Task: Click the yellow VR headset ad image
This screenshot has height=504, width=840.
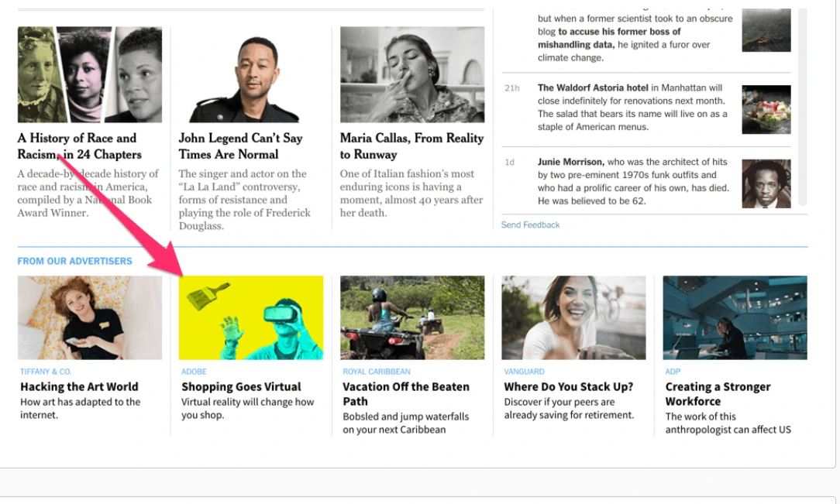Action: coord(251,317)
